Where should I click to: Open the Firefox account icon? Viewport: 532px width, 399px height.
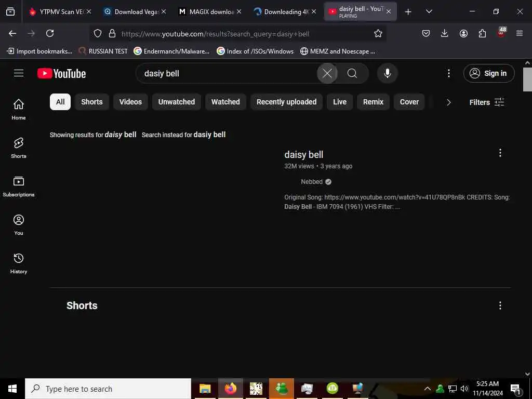(463, 33)
